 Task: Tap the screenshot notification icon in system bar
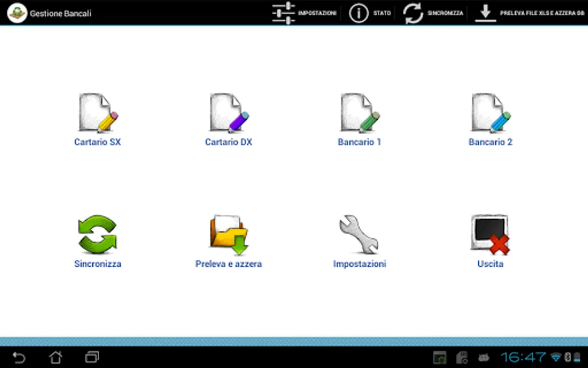coord(440,358)
